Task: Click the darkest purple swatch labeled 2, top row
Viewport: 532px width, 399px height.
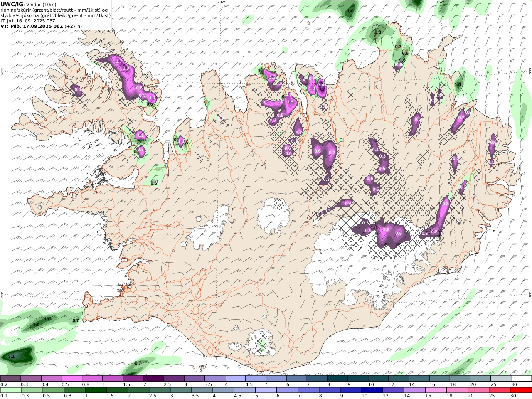Action: tap(153, 379)
